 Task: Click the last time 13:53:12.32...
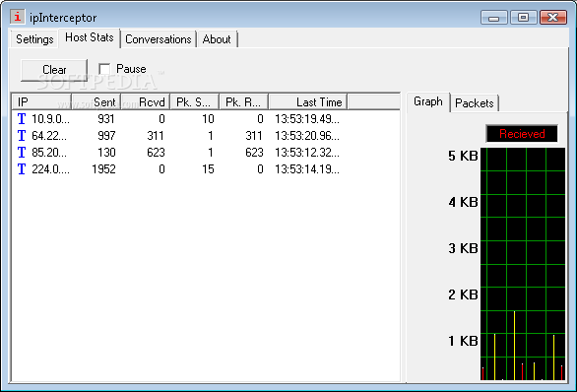307,153
